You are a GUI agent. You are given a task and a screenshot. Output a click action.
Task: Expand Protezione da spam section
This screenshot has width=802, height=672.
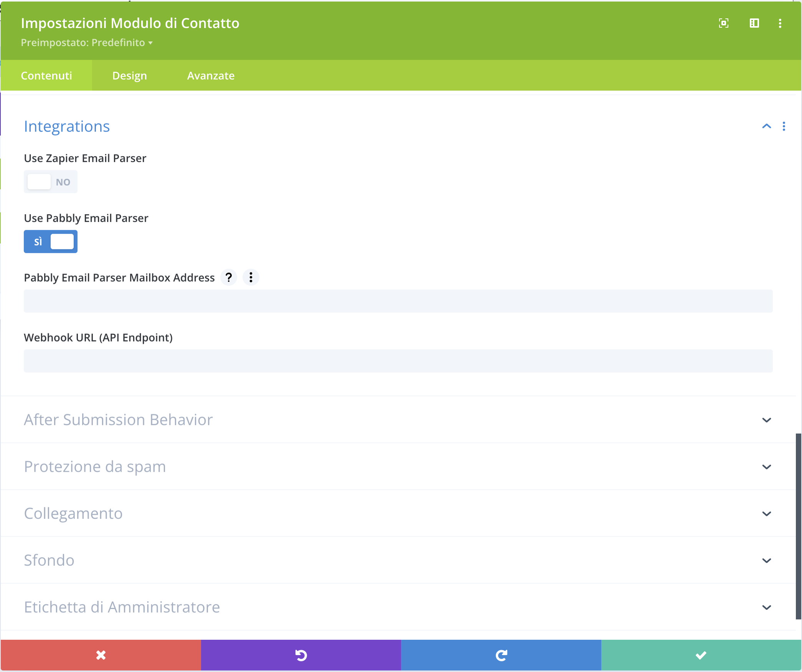398,466
